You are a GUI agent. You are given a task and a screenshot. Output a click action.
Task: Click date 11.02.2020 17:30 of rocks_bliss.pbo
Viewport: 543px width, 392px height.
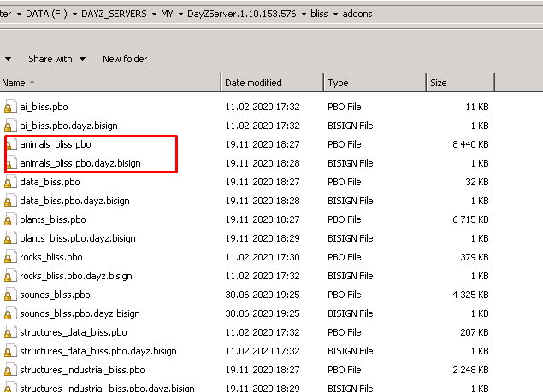[263, 257]
